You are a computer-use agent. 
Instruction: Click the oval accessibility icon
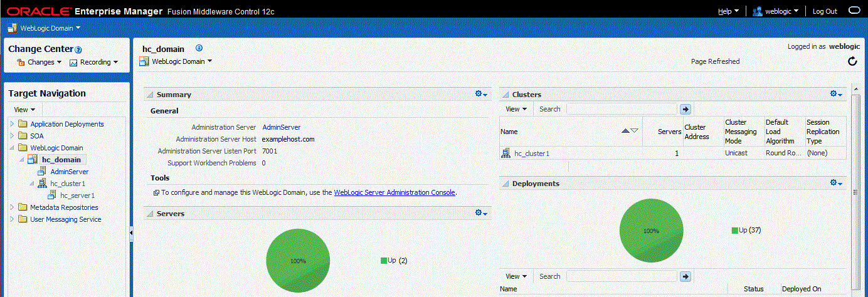(854, 11)
